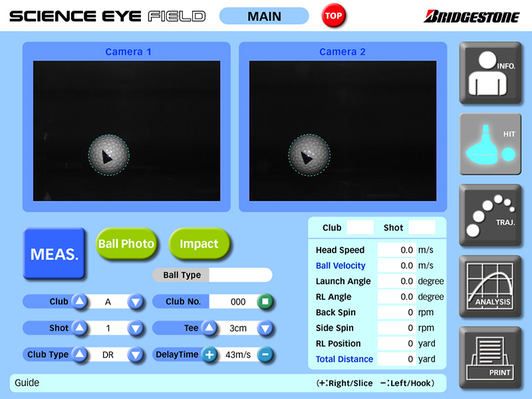Click the Total Distance label
Image resolution: width=532 pixels, height=399 pixels.
coord(344,359)
